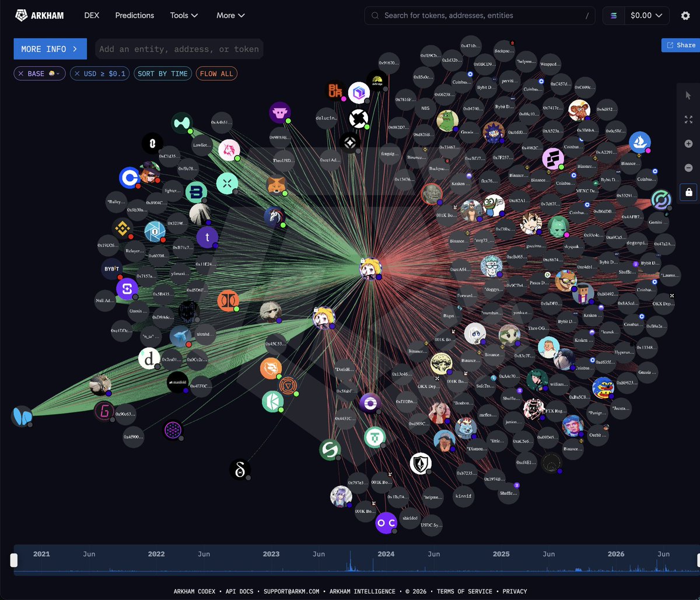Viewport: 700px width, 600px height.
Task: Click the wallet icon beside balance
Action: click(614, 16)
